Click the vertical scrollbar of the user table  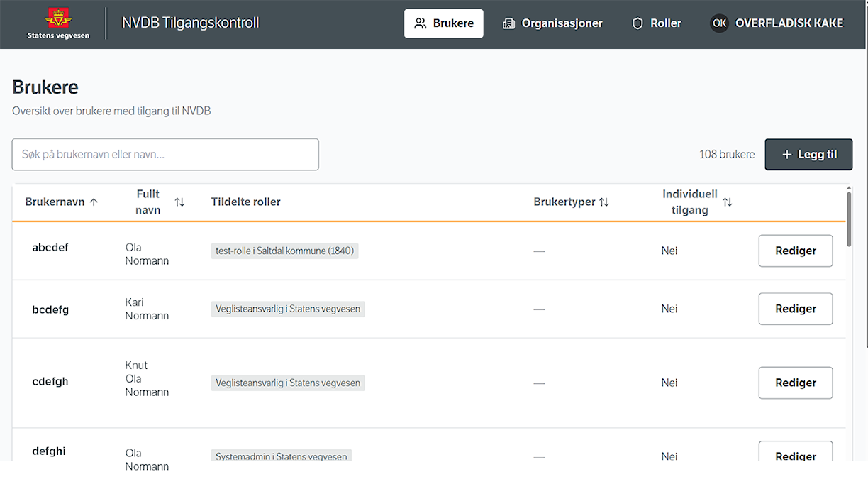pos(849,219)
